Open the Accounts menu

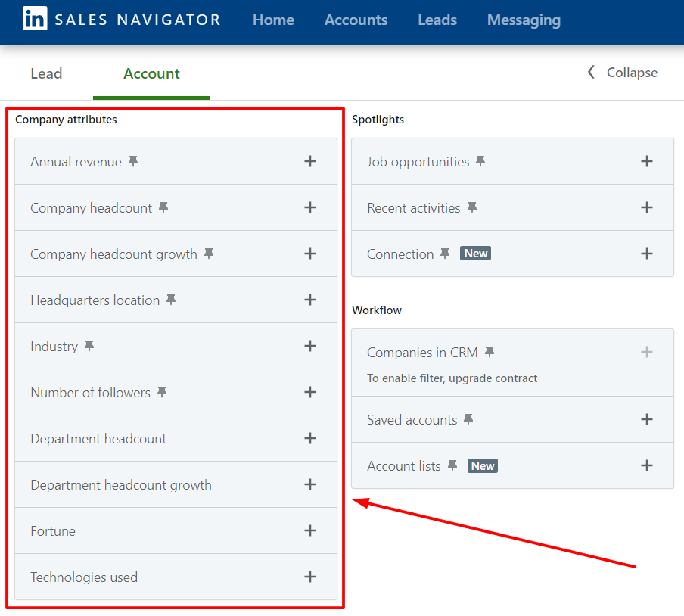click(356, 20)
